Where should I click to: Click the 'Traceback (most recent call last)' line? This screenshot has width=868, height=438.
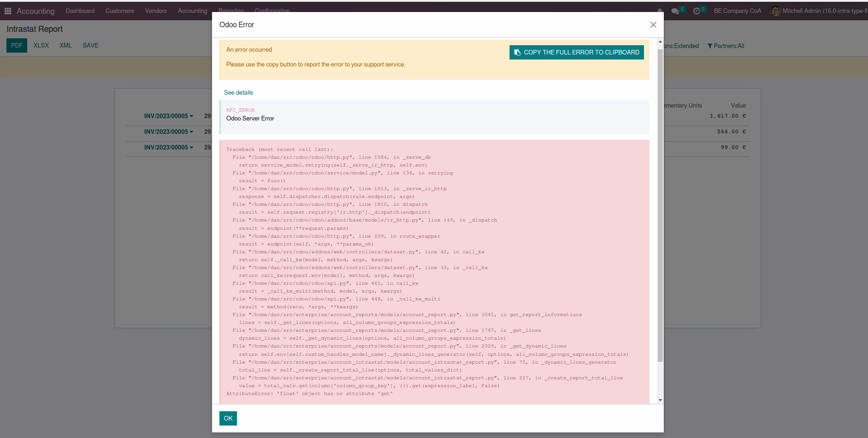click(279, 150)
